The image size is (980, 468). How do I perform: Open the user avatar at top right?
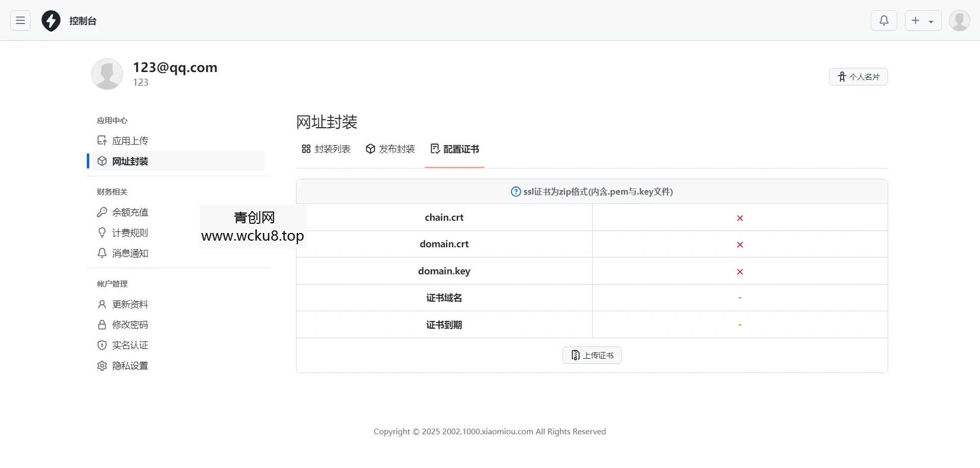pyautogui.click(x=959, y=20)
